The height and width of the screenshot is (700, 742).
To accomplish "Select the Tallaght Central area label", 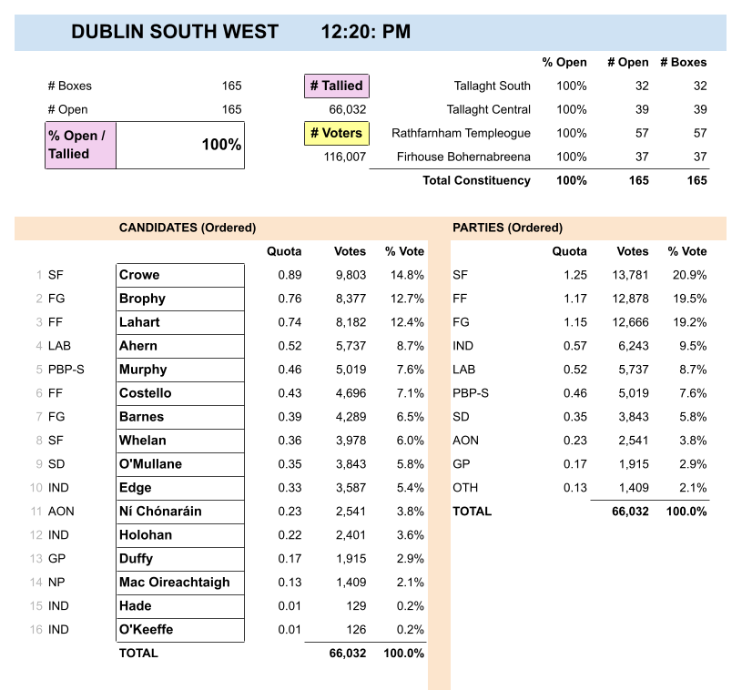I will [x=488, y=109].
